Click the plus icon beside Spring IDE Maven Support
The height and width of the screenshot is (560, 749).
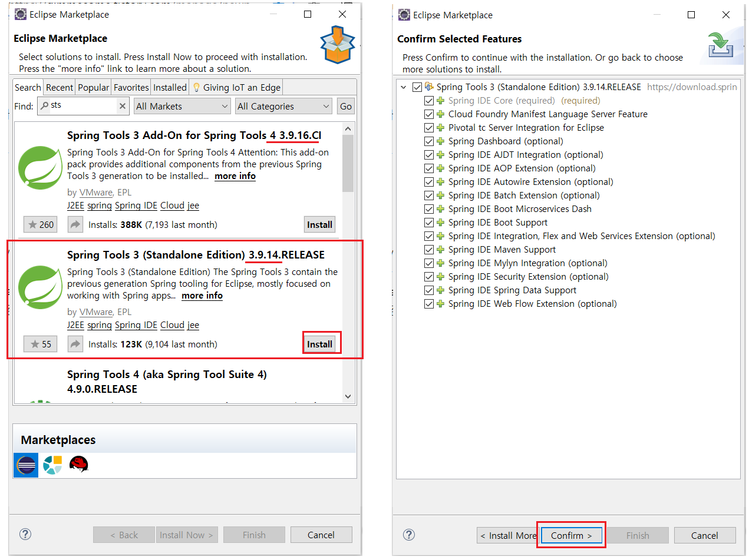440,250
